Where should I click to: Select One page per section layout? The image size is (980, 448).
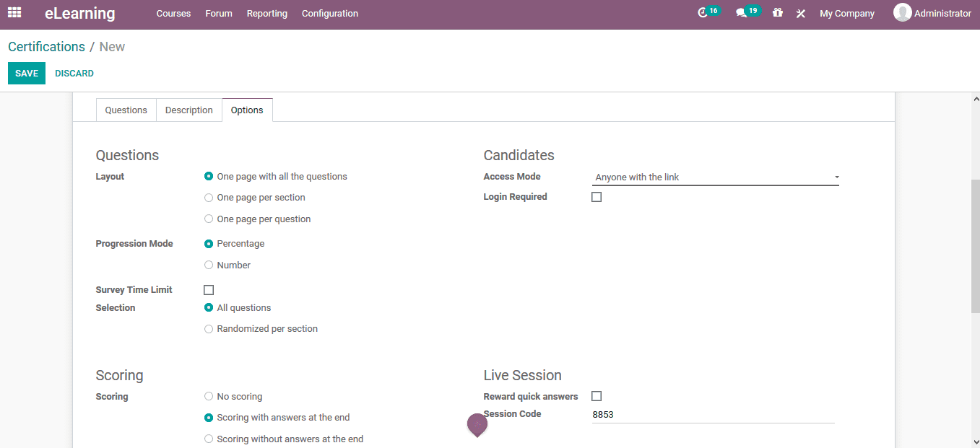pos(209,198)
